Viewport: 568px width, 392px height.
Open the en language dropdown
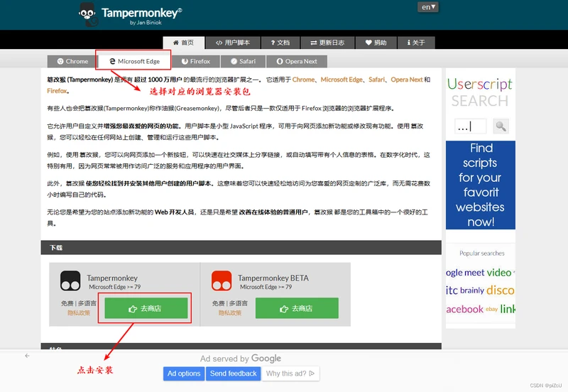pyautogui.click(x=428, y=7)
